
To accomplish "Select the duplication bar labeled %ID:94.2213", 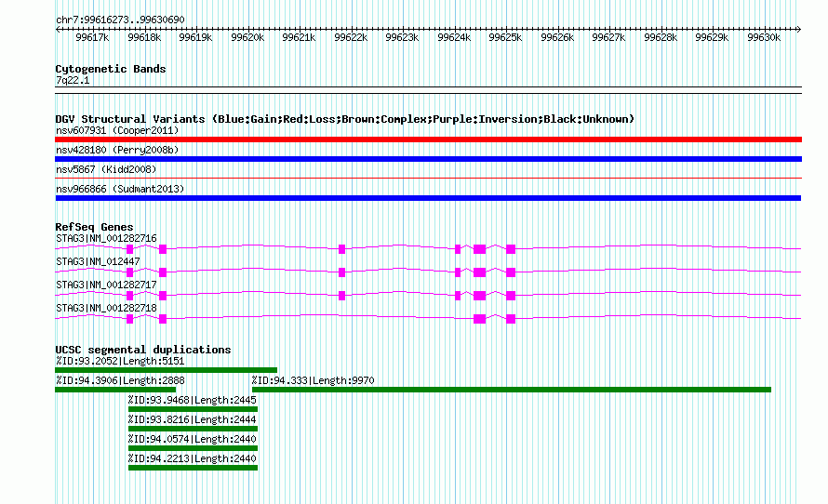I will tap(193, 468).
